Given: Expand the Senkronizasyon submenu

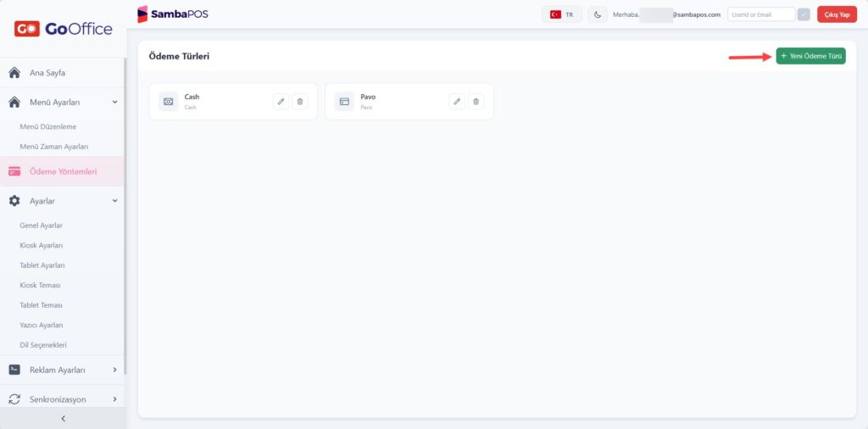Looking at the screenshot, I should coord(114,399).
